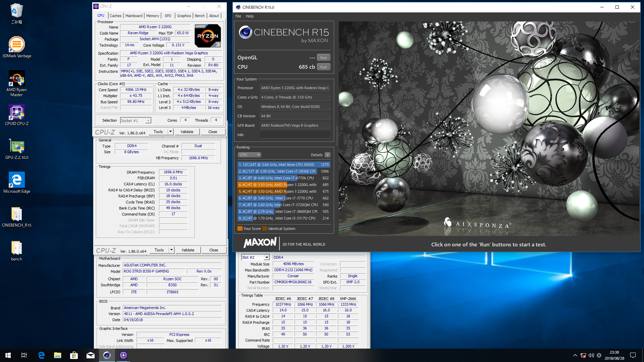Open the CPU ranking type dropdown
This screenshot has height=362, width=644.
click(250, 155)
